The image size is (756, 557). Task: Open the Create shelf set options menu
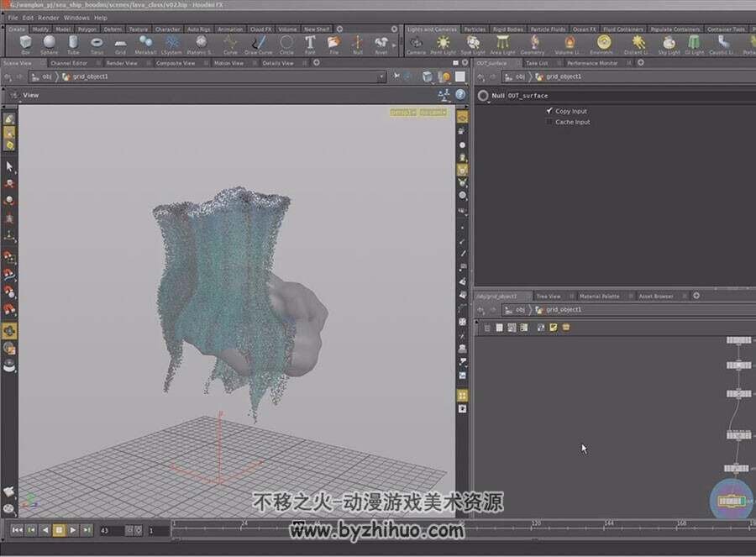tap(395, 29)
